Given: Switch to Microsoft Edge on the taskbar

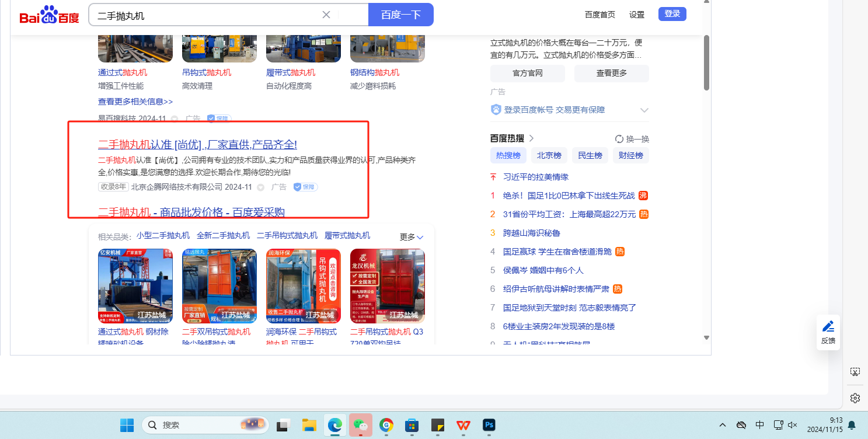Looking at the screenshot, I should pos(334,425).
